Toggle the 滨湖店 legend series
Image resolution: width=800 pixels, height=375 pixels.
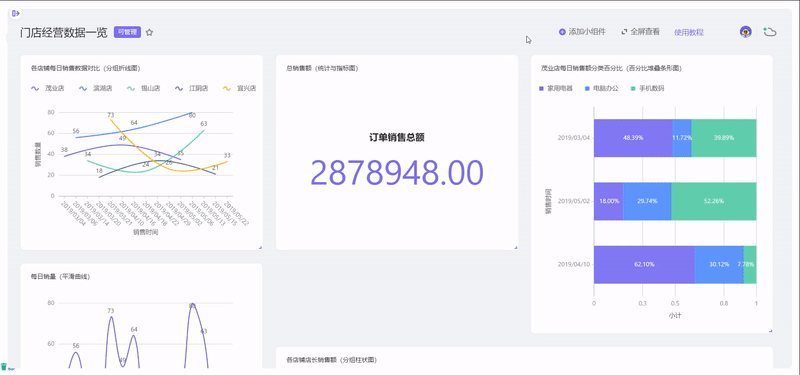[95, 88]
